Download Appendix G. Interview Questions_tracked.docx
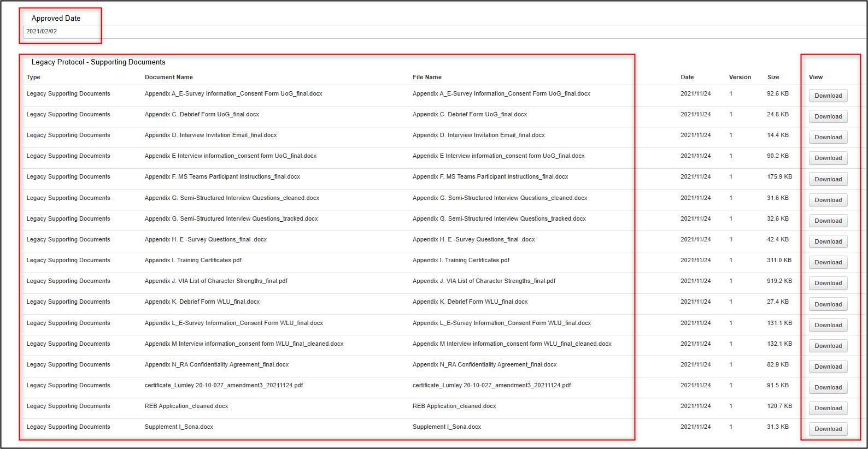Screen dimensions: 868x449 click(x=828, y=221)
